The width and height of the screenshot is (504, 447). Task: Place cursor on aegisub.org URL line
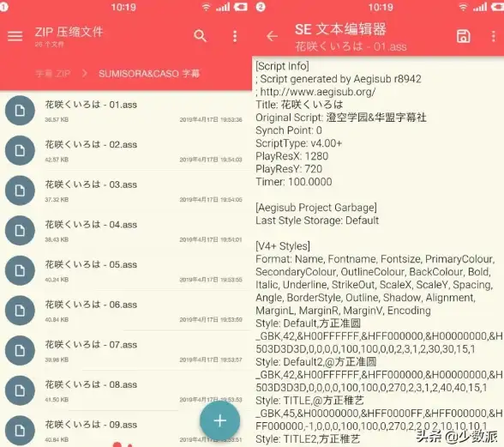point(315,92)
